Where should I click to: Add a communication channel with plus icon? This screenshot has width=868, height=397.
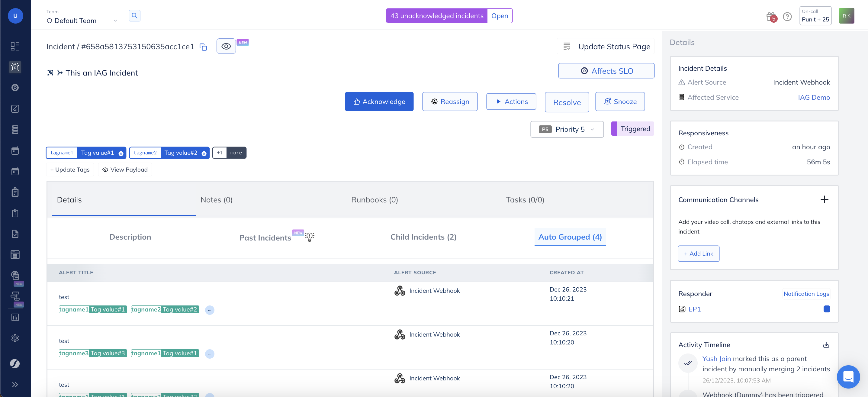pos(824,199)
